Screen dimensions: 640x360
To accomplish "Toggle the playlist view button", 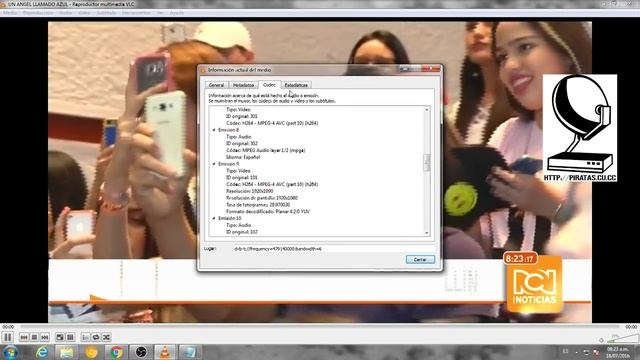I will point(85,337).
